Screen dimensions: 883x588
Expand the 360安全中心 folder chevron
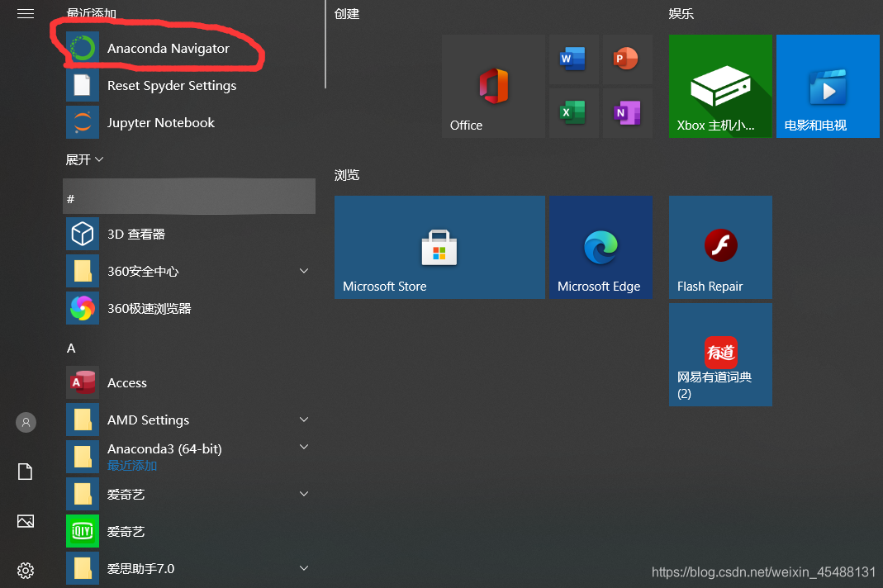[303, 271]
